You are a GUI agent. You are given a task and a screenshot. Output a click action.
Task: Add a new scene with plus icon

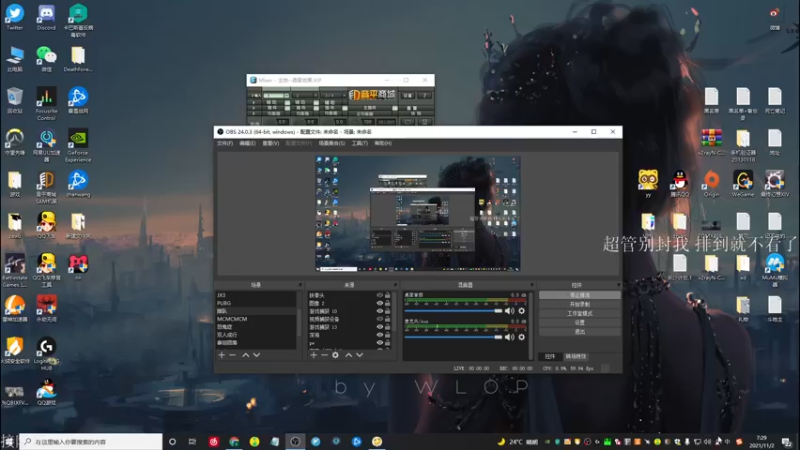coord(221,355)
